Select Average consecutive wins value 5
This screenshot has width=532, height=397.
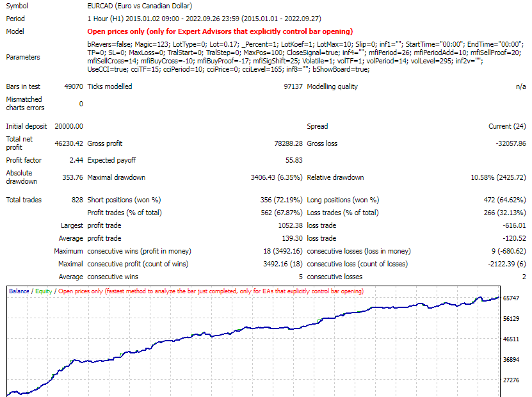(300, 277)
